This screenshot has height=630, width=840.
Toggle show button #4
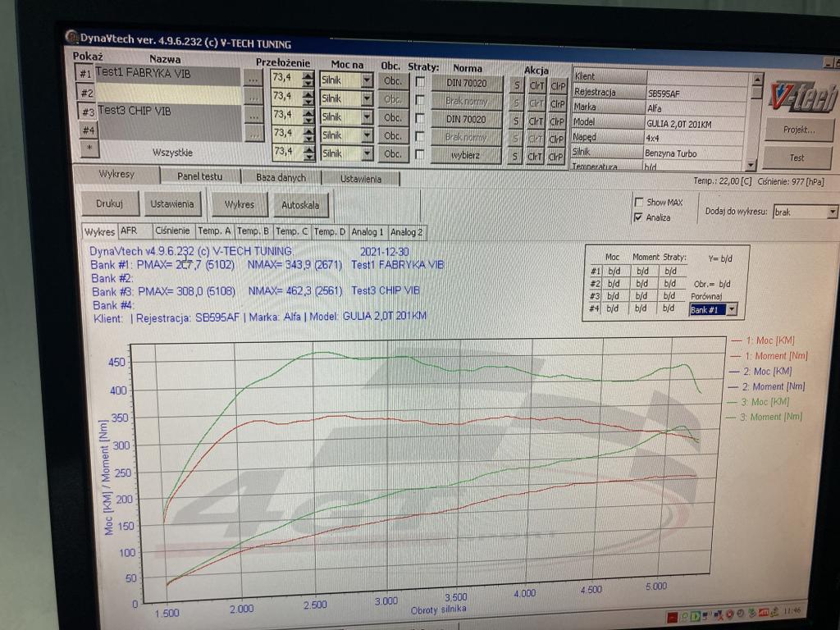89,130
